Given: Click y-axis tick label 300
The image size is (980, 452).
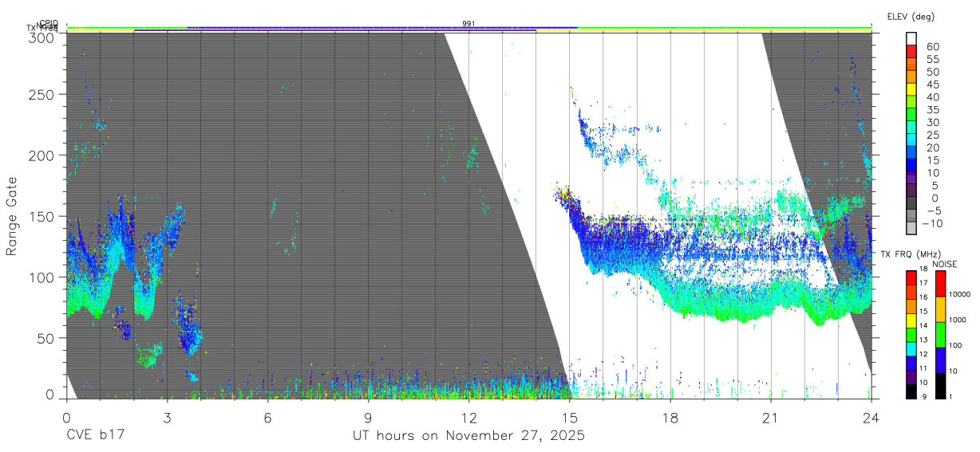Looking at the screenshot, I should (42, 37).
